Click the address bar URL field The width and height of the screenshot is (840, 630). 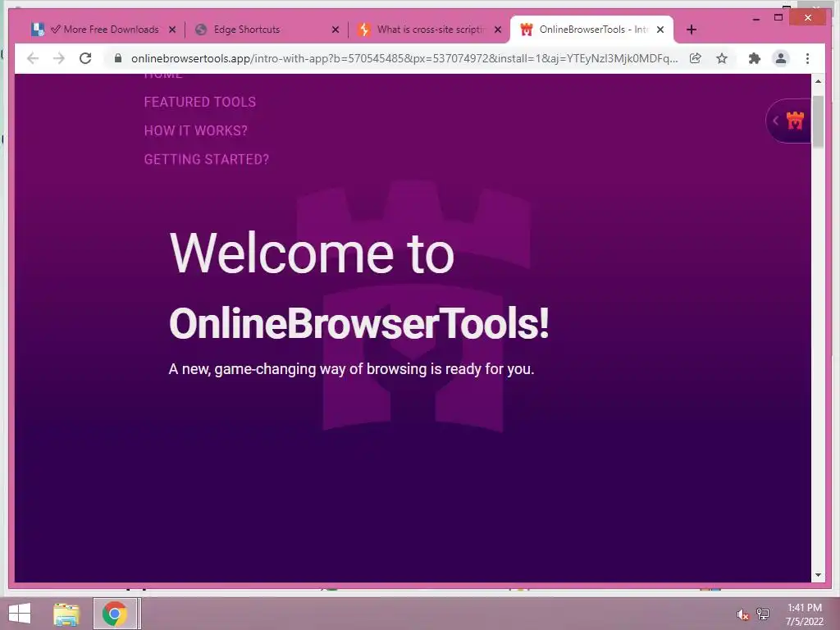click(404, 58)
